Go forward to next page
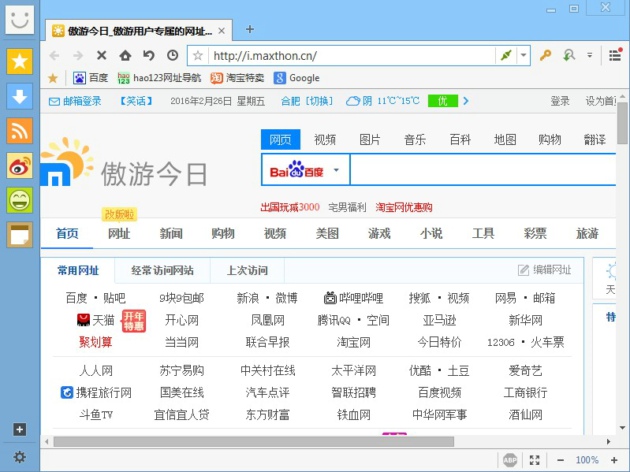 78,55
